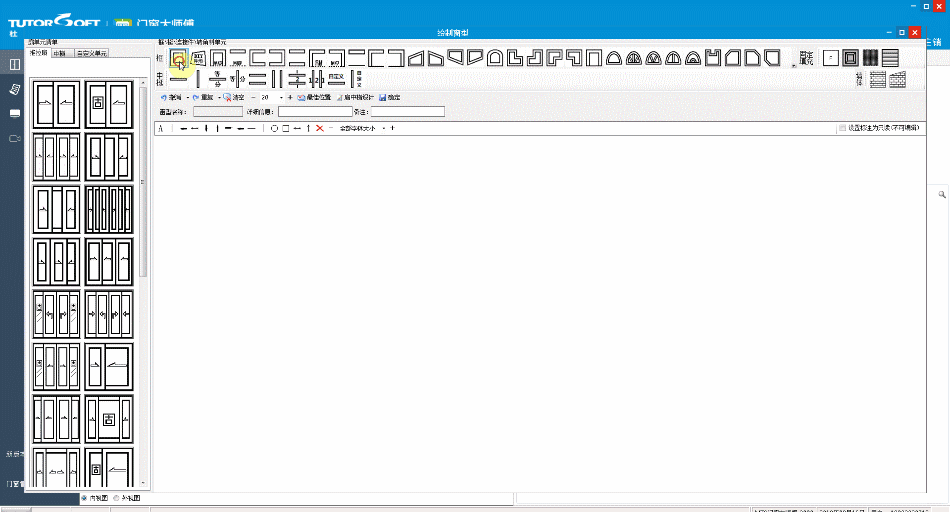Select the horizontal mullion tool

(x=179, y=79)
